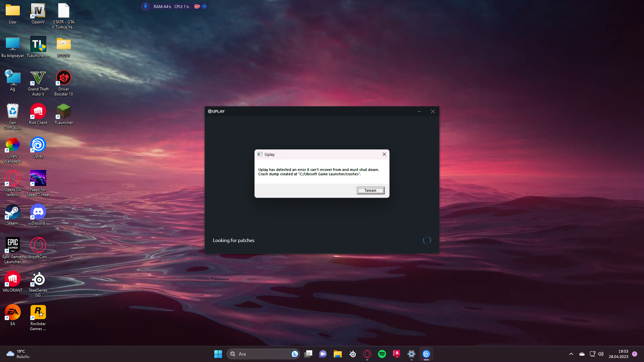
Task: Open the volume control in system tray
Action: [x=601, y=354]
